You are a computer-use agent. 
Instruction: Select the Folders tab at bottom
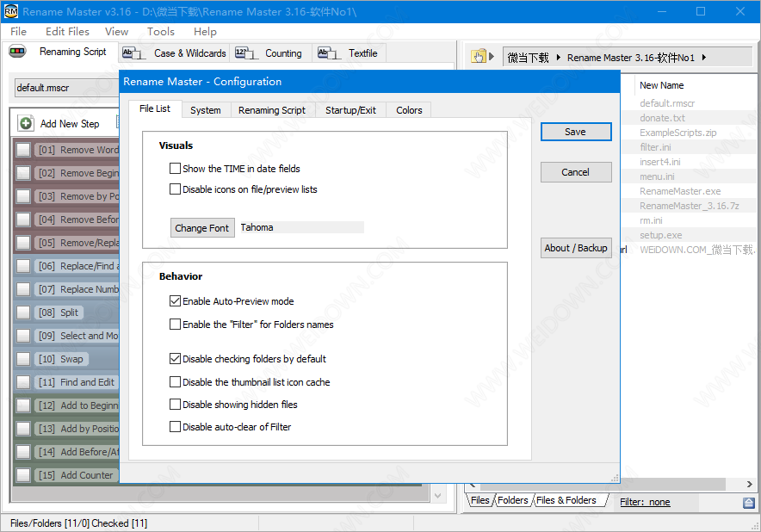pos(512,500)
